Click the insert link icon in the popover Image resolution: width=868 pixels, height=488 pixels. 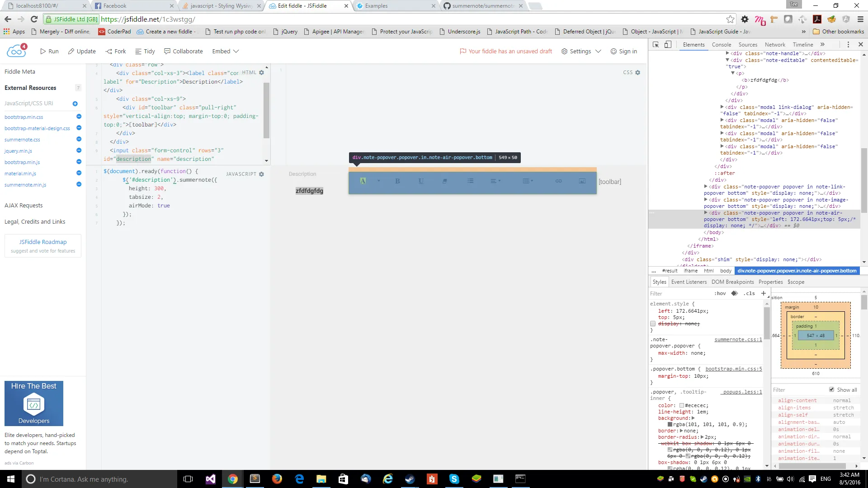point(559,181)
